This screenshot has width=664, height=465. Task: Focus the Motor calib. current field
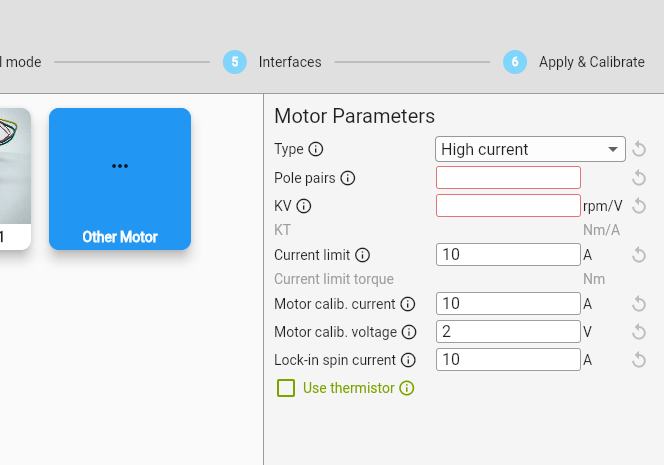tap(508, 303)
